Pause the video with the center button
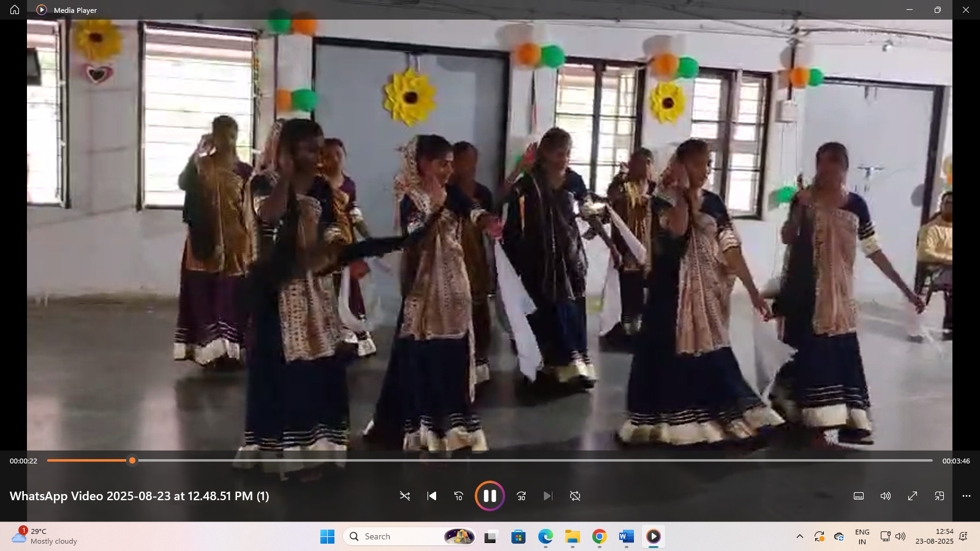The image size is (980, 551). click(x=490, y=496)
